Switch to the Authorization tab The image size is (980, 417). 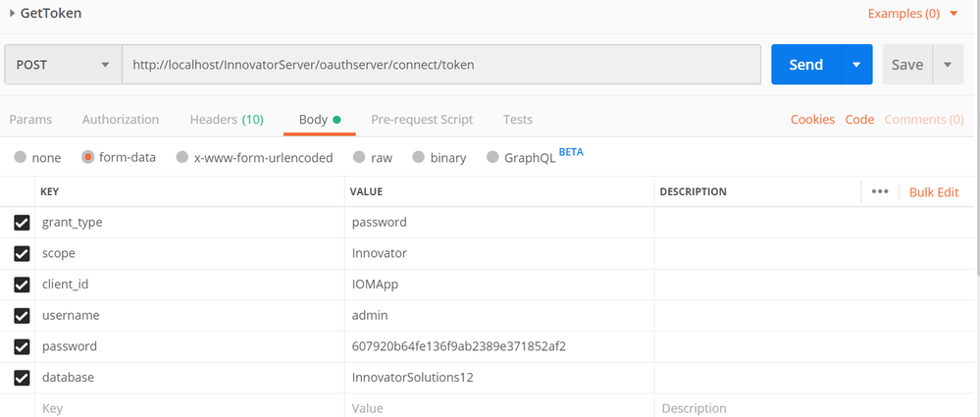[x=121, y=120]
